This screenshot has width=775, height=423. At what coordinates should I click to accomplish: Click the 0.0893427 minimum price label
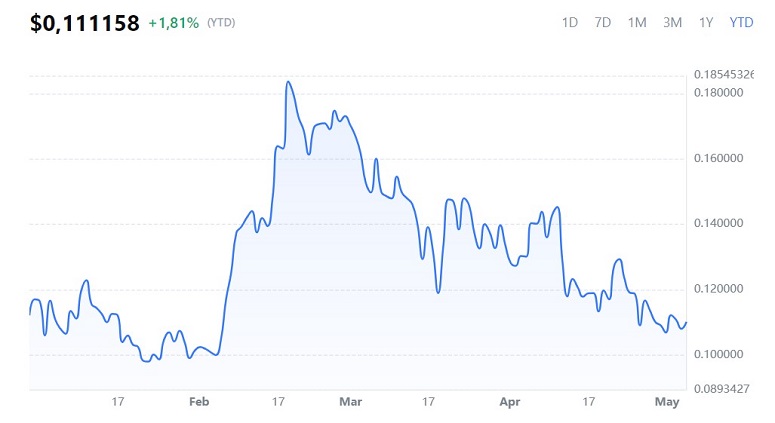pyautogui.click(x=722, y=390)
